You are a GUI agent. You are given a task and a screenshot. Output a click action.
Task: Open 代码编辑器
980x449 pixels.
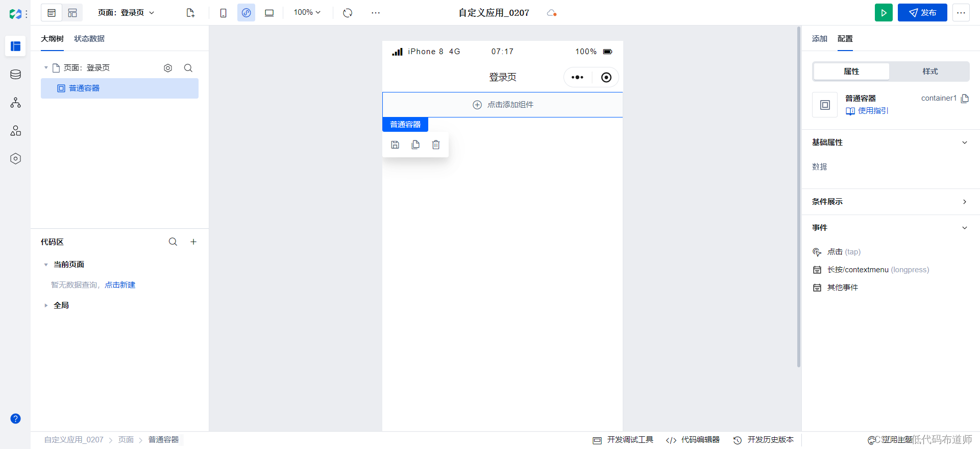[x=693, y=440]
